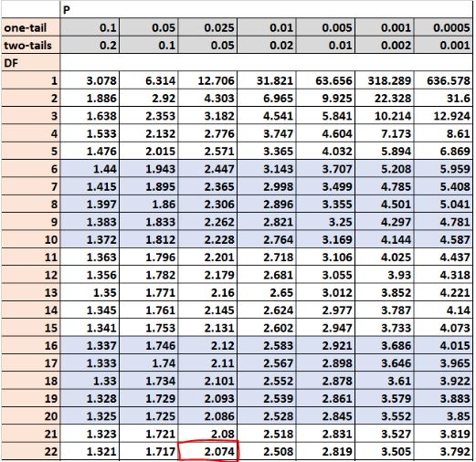Select cell 2.16 in DF 13 row
The image size is (476, 462).
pyautogui.click(x=207, y=292)
